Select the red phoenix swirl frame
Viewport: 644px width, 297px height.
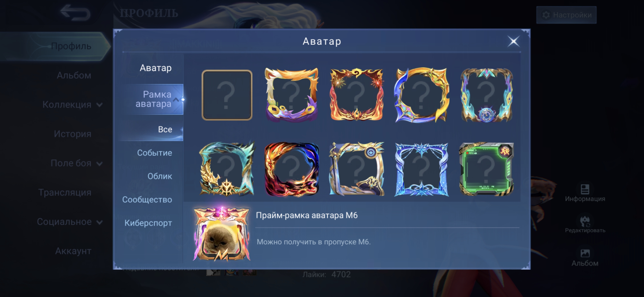[x=292, y=169]
